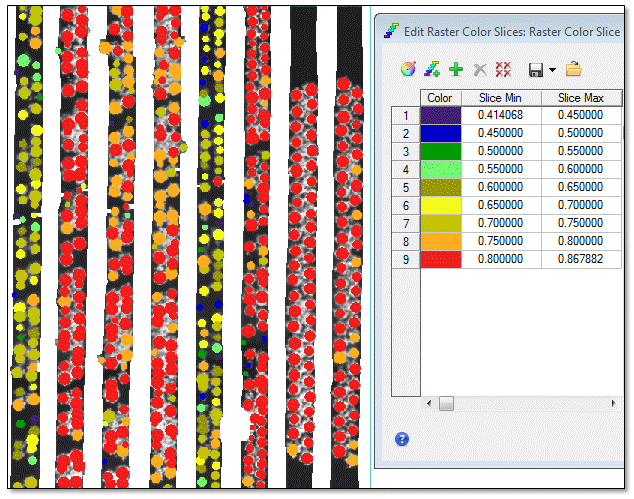Select red swatch in row 9
Viewport: 634px width, 499px height.
click(x=441, y=259)
